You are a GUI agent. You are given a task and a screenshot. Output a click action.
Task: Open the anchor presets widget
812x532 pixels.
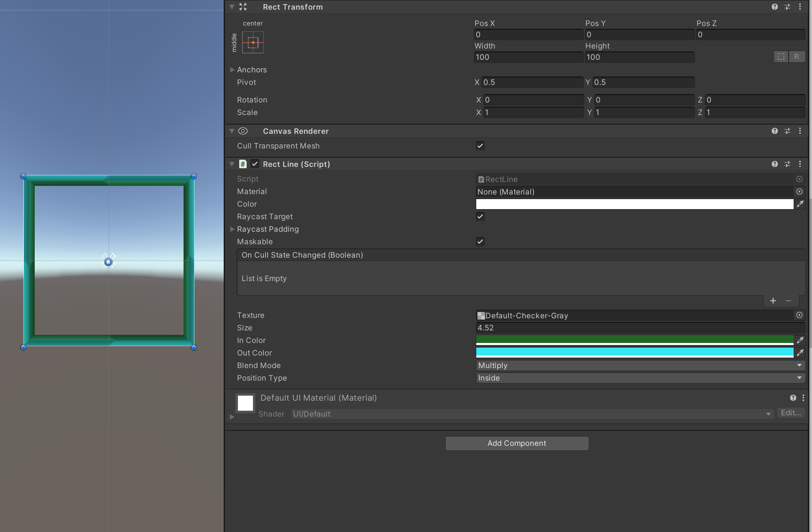coord(254,42)
